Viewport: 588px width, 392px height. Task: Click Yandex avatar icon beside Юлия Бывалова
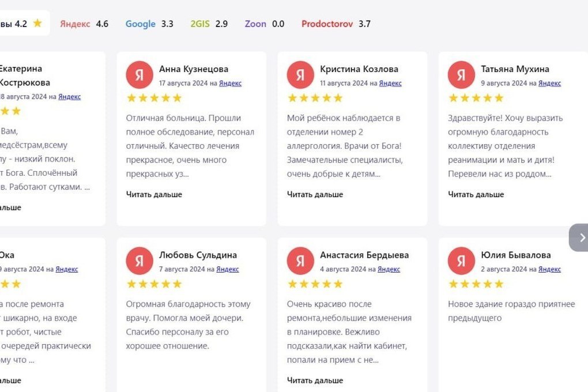tap(461, 261)
